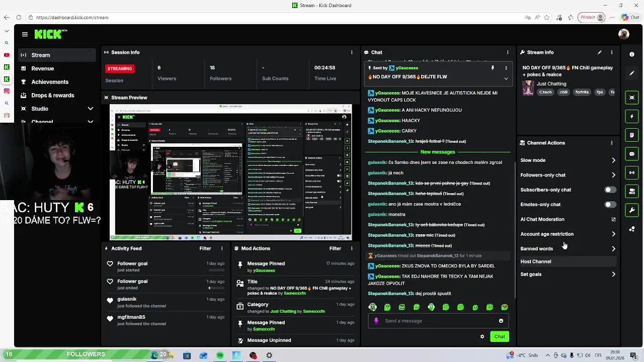Image resolution: width=644 pixels, height=362 pixels.
Task: Click the green Chat send button
Action: tap(500, 337)
